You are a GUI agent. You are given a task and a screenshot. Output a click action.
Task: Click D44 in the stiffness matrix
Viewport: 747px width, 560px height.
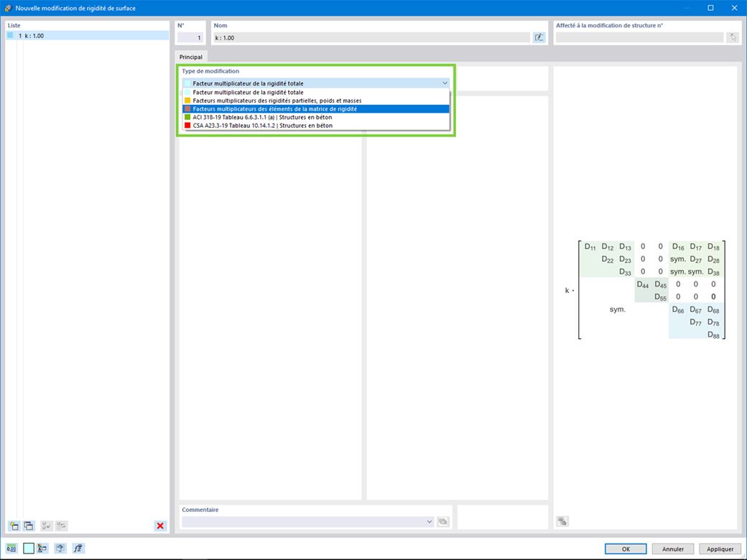[643, 285]
